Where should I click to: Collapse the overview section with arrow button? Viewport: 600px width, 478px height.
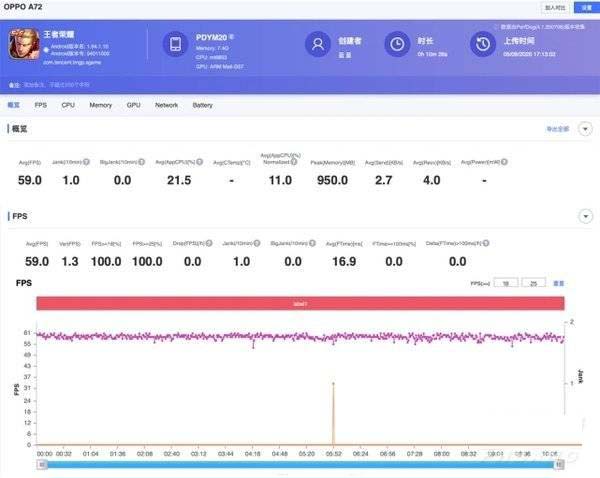click(585, 129)
